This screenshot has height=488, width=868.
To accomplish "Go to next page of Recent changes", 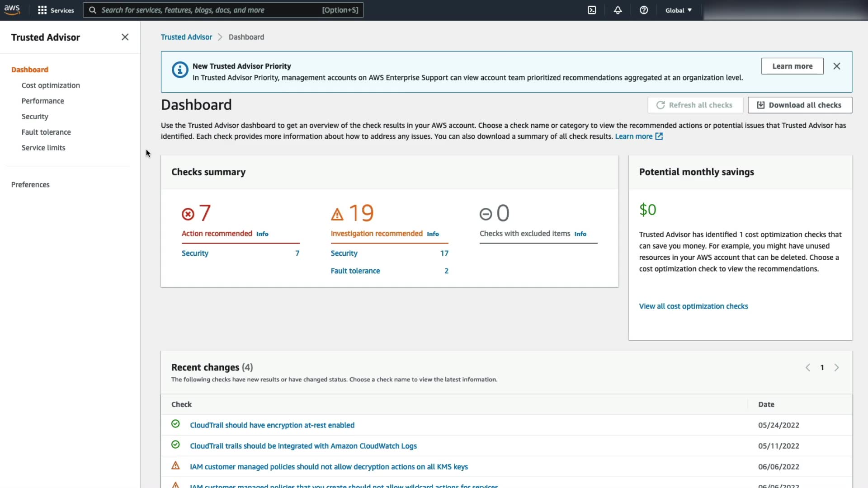I will [x=836, y=368].
